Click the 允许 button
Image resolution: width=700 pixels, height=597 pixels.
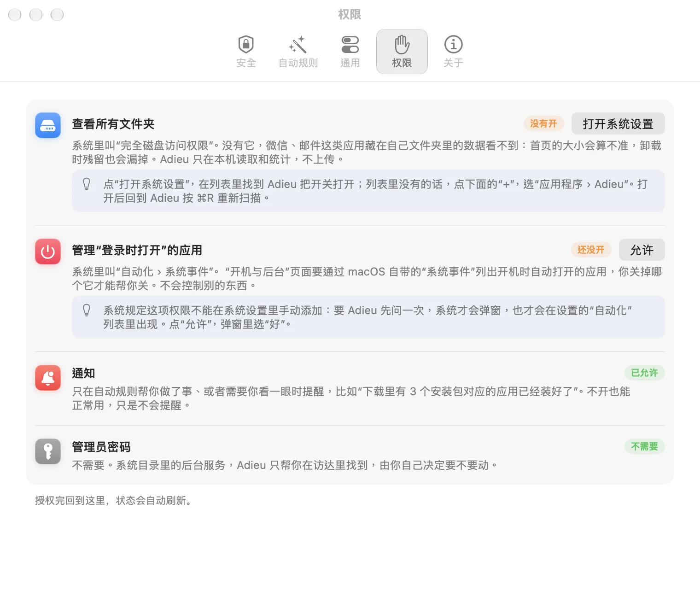642,250
